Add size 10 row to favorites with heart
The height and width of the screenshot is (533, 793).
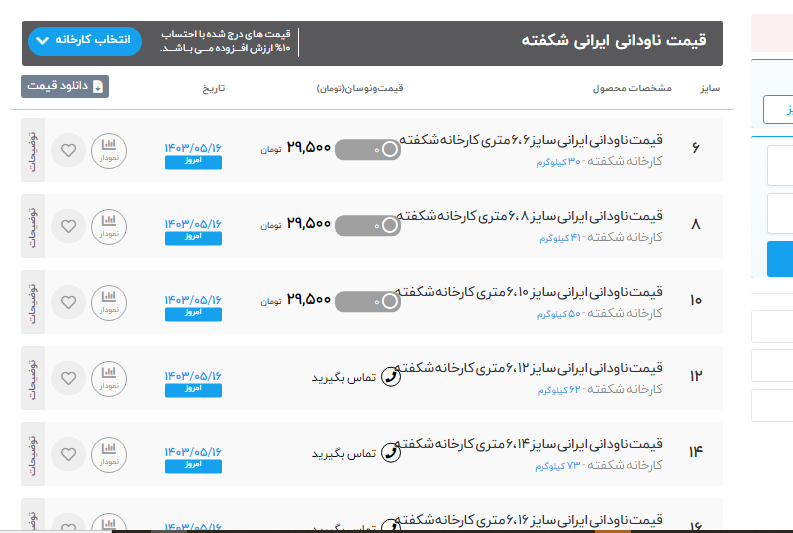click(68, 302)
